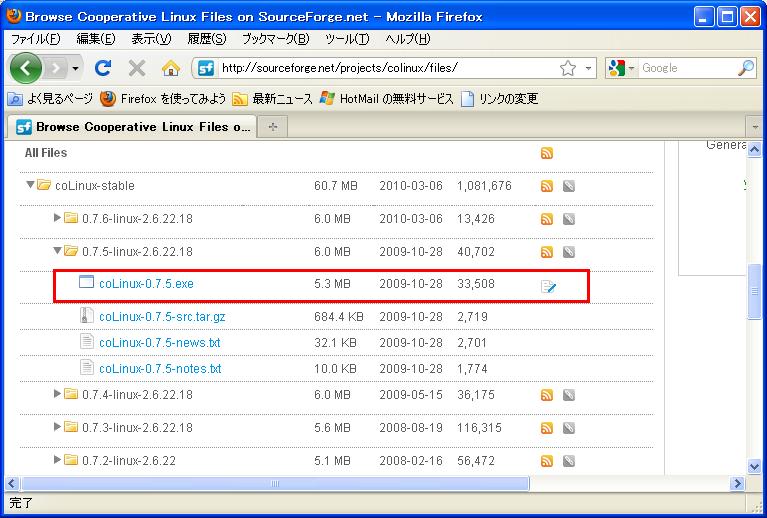Collapse the 0.7.5-linux-2.6.22.18 folder
The image size is (767, 518).
click(57, 250)
